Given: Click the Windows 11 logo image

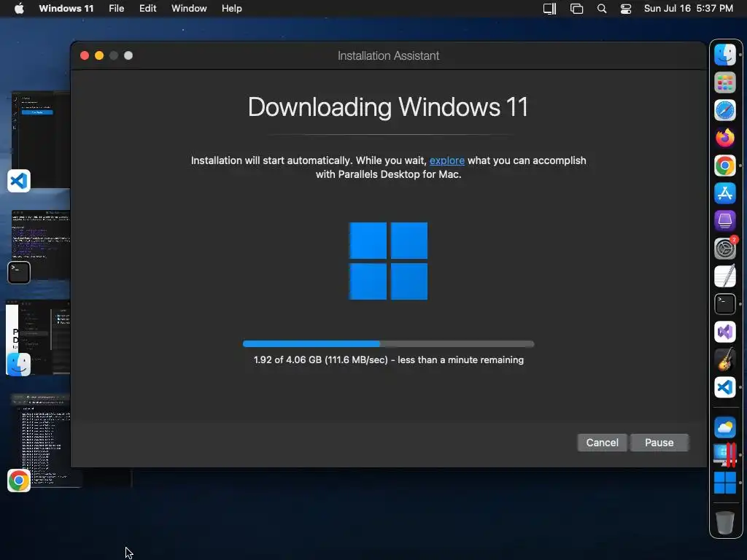Looking at the screenshot, I should 388,261.
